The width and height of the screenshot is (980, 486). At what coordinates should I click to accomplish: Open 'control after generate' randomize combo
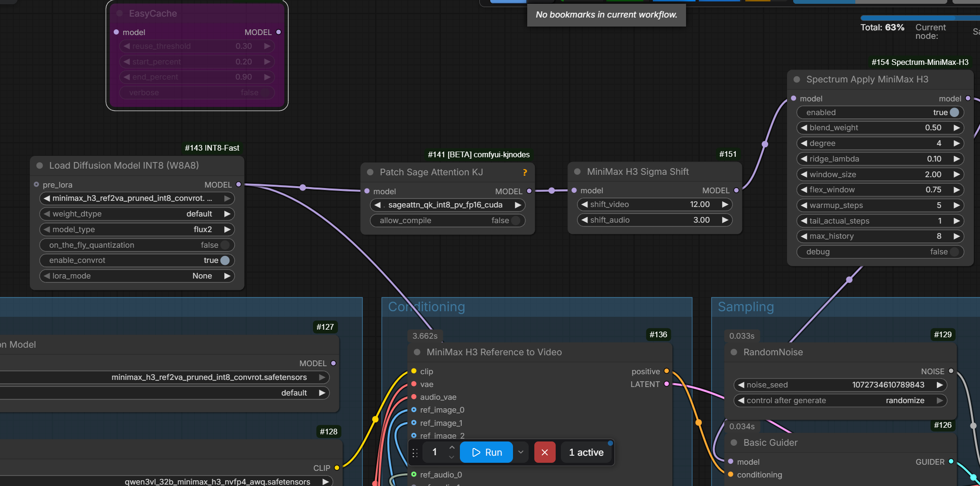click(x=840, y=400)
